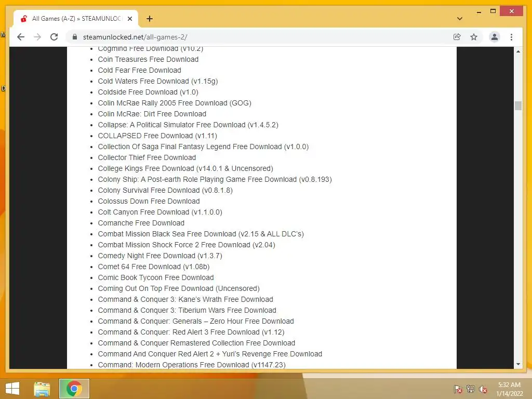
Task: Open File Explorer from taskbar
Action: pyautogui.click(x=42, y=389)
